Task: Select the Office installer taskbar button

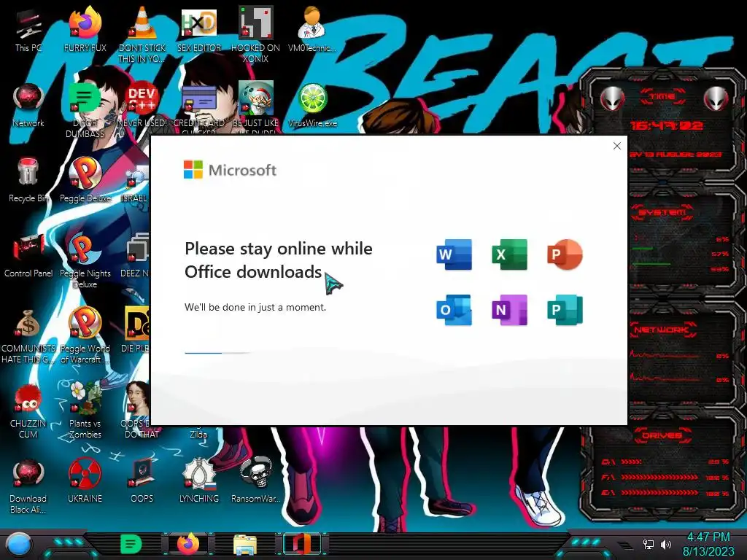Action: [x=301, y=543]
